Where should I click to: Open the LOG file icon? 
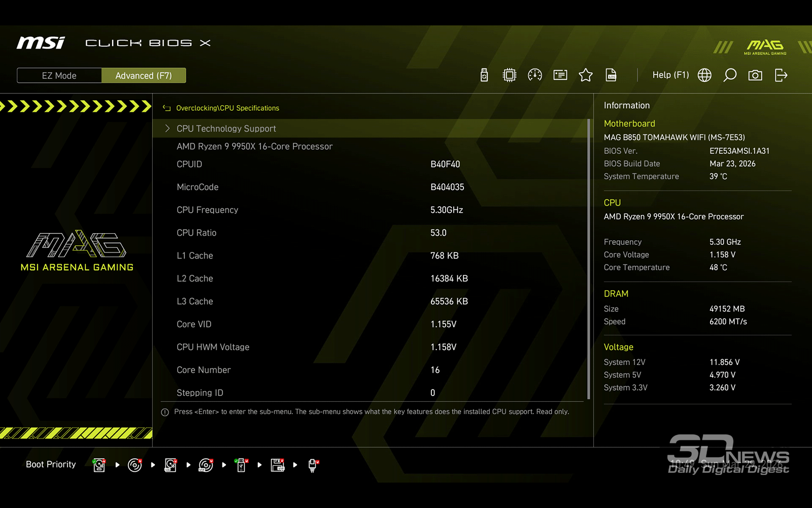(611, 75)
